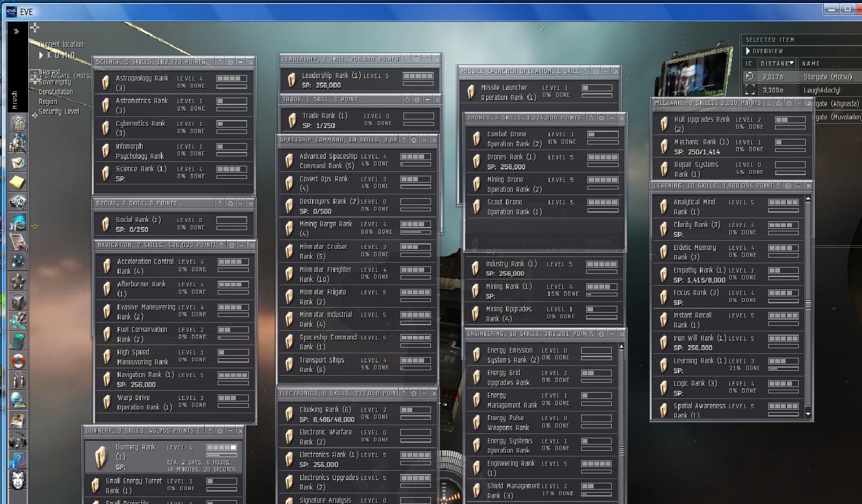Click the blue question mark icon in the sidebar

pyautogui.click(x=18, y=460)
